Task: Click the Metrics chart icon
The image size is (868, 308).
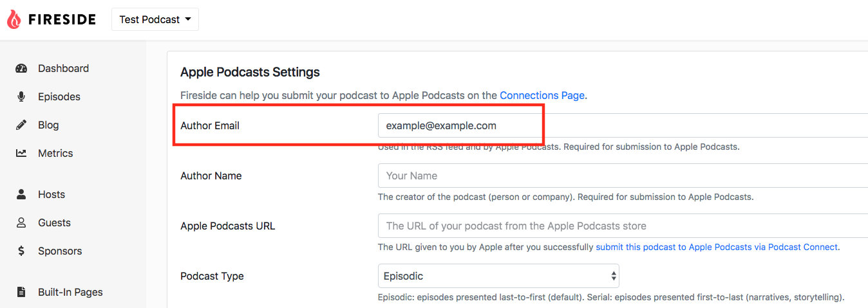Action: coord(21,154)
